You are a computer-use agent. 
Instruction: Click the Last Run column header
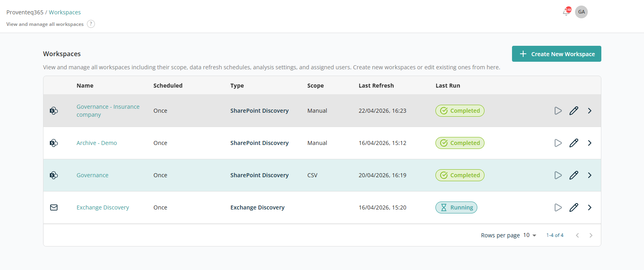tap(448, 86)
